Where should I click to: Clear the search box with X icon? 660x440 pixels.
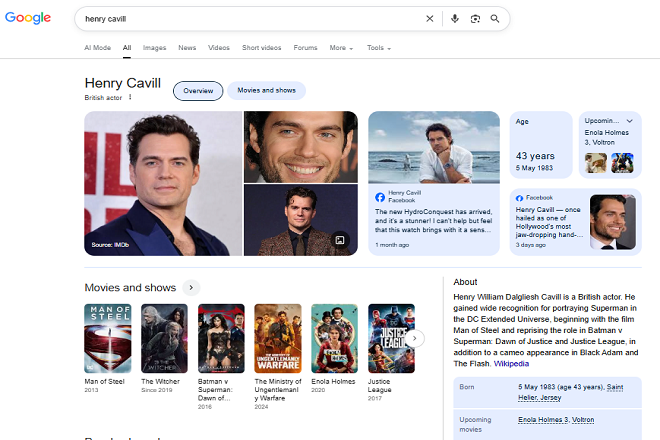point(429,19)
